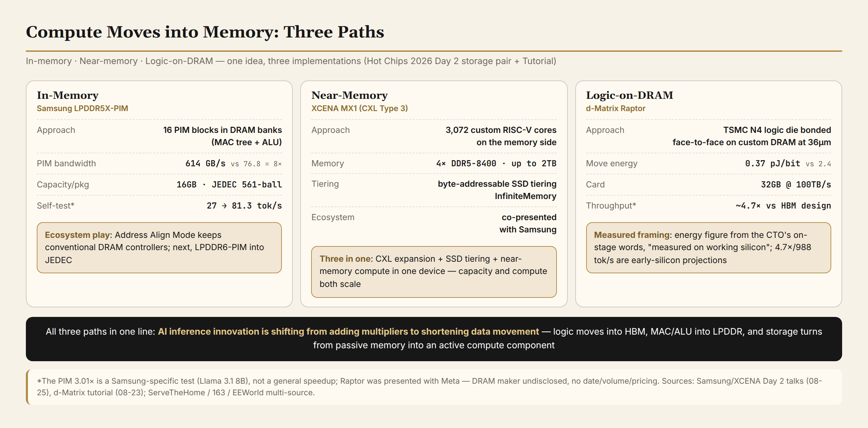Click the 'Near-Memory' card heading
The image size is (868, 428).
pyautogui.click(x=350, y=95)
